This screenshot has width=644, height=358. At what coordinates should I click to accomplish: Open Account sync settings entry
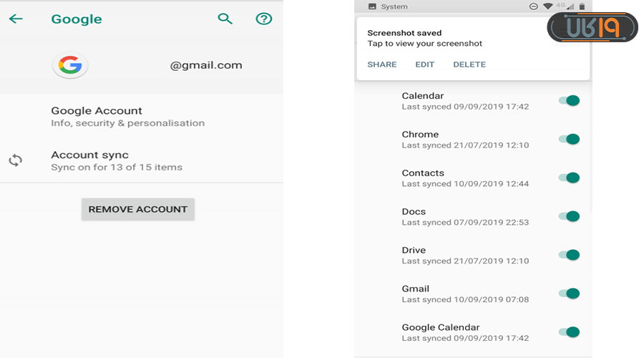116,160
